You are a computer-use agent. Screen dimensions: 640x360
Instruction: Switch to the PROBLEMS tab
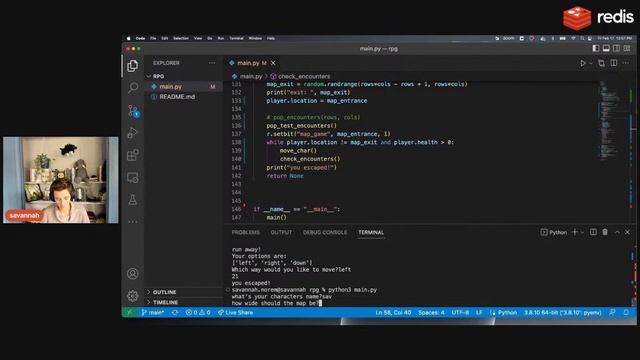(x=245, y=232)
